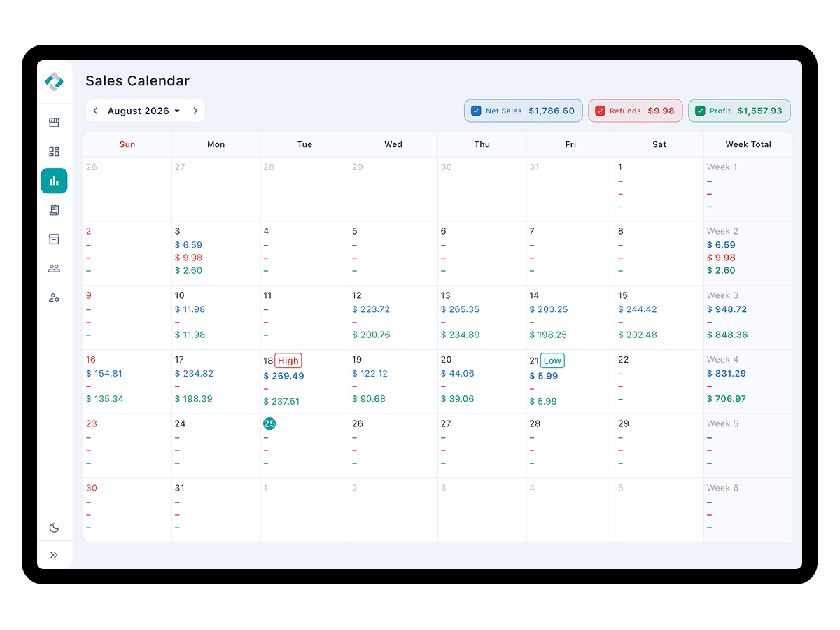Click Week 4 profit $ 706.97
The height and width of the screenshot is (630, 840).
[x=727, y=398]
